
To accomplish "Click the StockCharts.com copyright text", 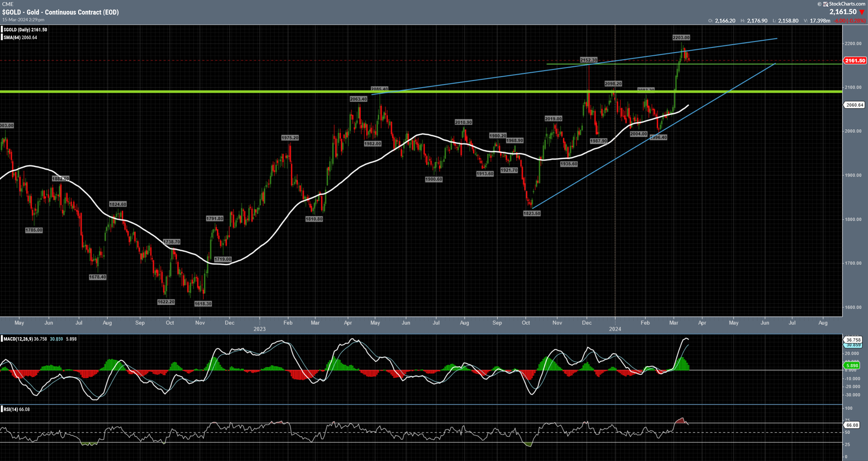I will coord(844,4).
